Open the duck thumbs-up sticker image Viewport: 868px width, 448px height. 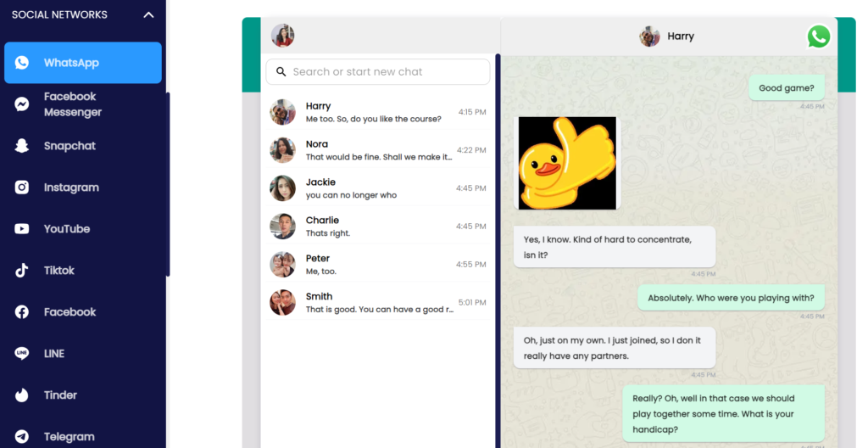pos(567,163)
